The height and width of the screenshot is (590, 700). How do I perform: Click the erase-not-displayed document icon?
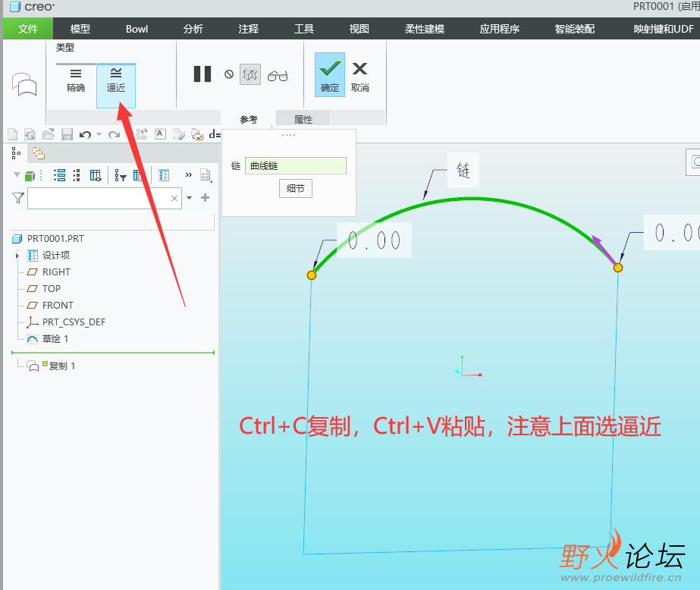[x=30, y=134]
